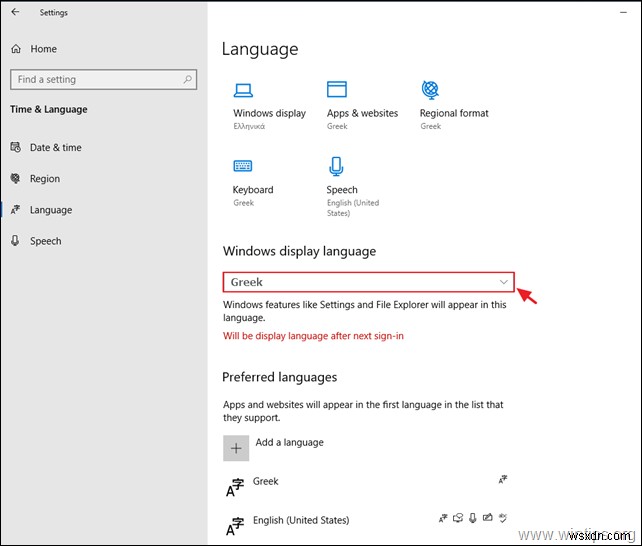Click the Windows display language heading

tap(299, 251)
